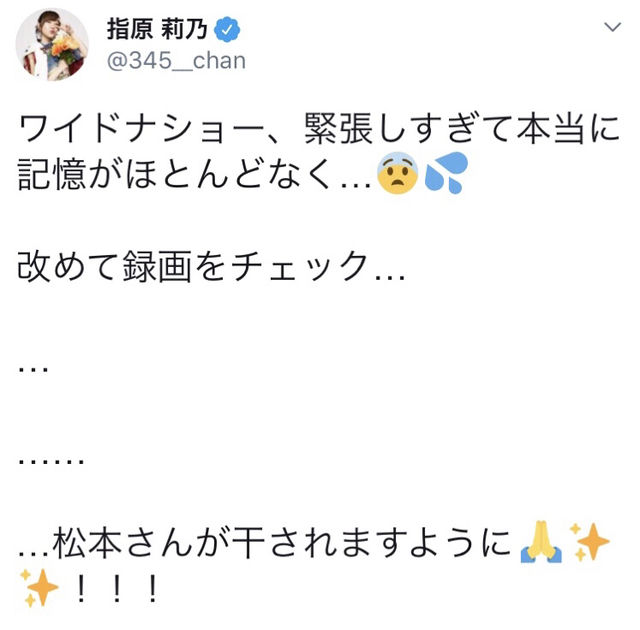Click the text 緊張しすぎて本当に
Image resolution: width=640 pixels, height=630 pixels.
click(462, 128)
